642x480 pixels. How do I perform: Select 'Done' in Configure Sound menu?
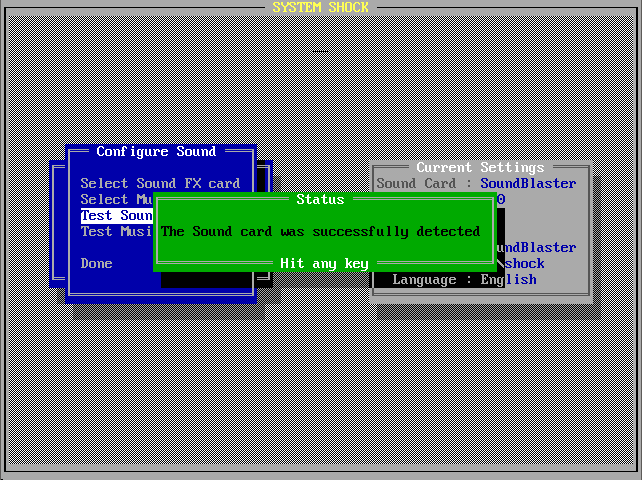coord(97,263)
